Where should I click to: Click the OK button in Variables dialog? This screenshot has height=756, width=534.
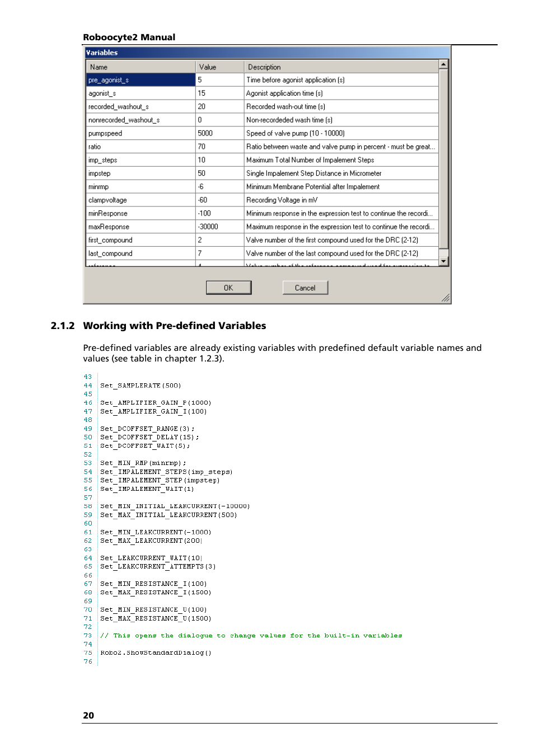pos(228,288)
